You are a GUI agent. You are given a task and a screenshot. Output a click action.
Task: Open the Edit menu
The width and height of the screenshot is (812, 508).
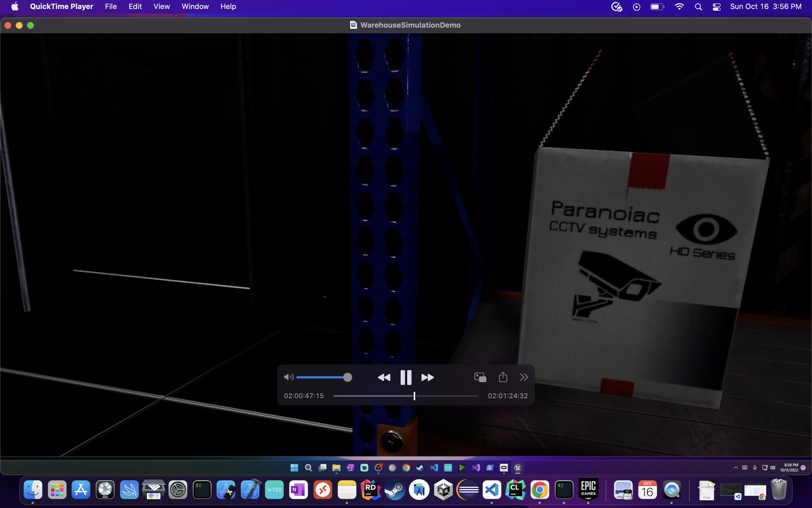coord(135,6)
